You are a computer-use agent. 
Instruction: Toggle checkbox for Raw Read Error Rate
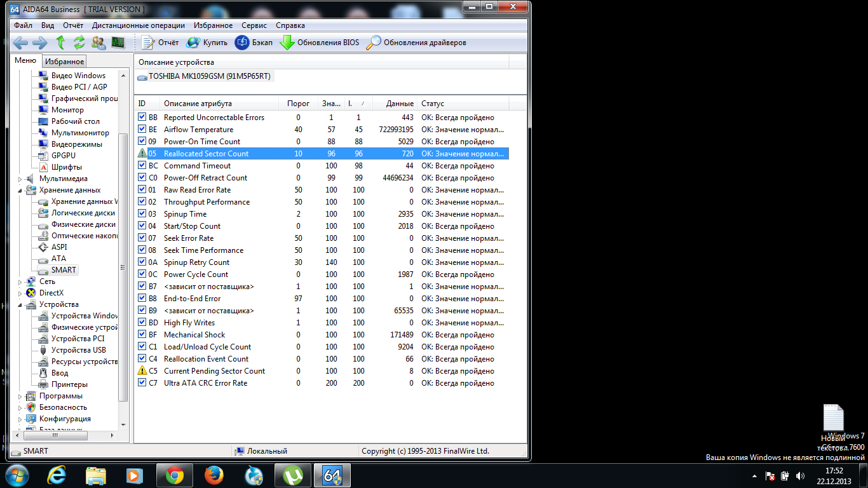142,190
